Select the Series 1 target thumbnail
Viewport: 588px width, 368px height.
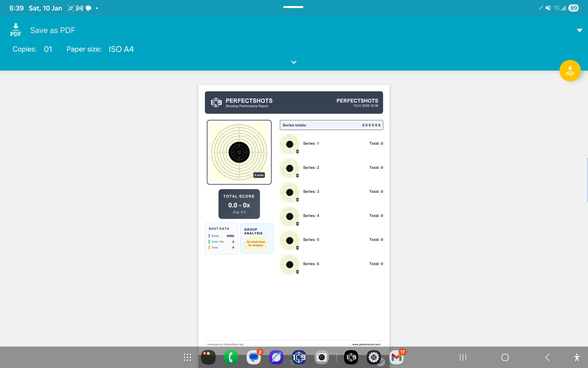click(290, 144)
